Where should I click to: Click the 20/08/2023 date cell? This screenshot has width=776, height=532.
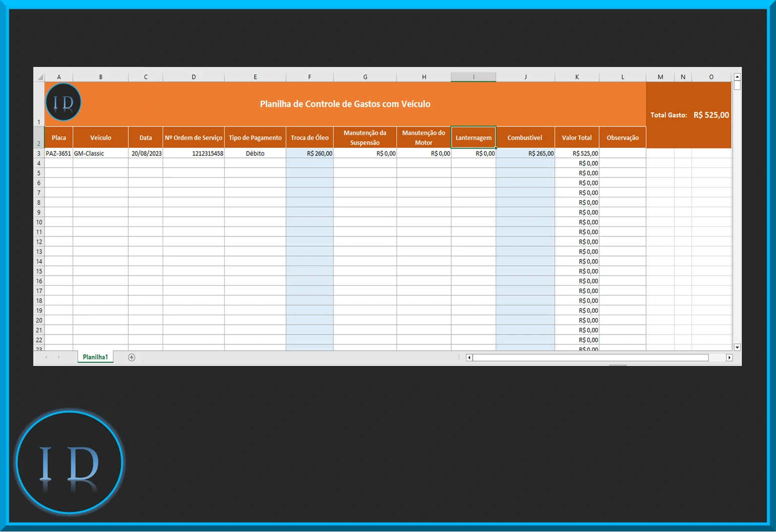point(146,153)
